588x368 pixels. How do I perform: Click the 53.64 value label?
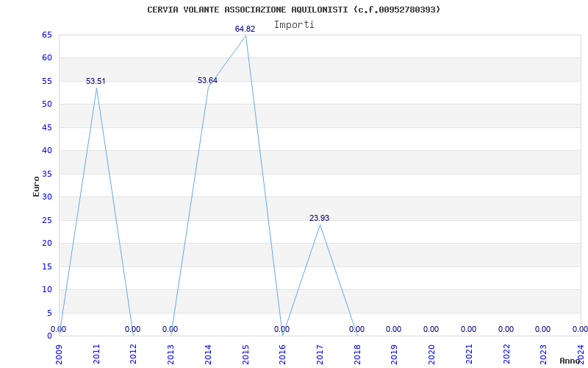pos(207,80)
